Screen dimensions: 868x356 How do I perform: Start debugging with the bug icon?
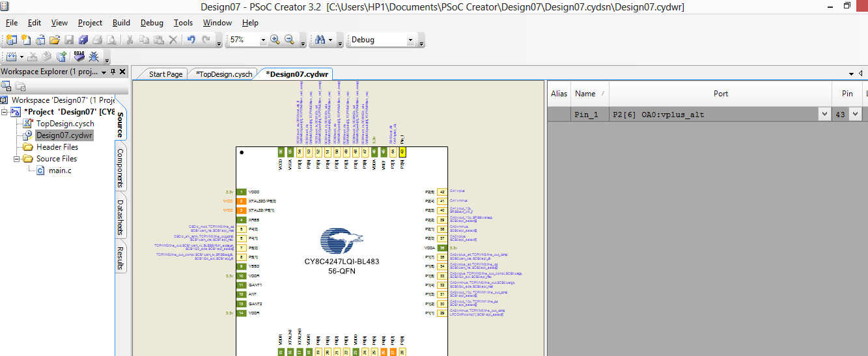coord(94,57)
